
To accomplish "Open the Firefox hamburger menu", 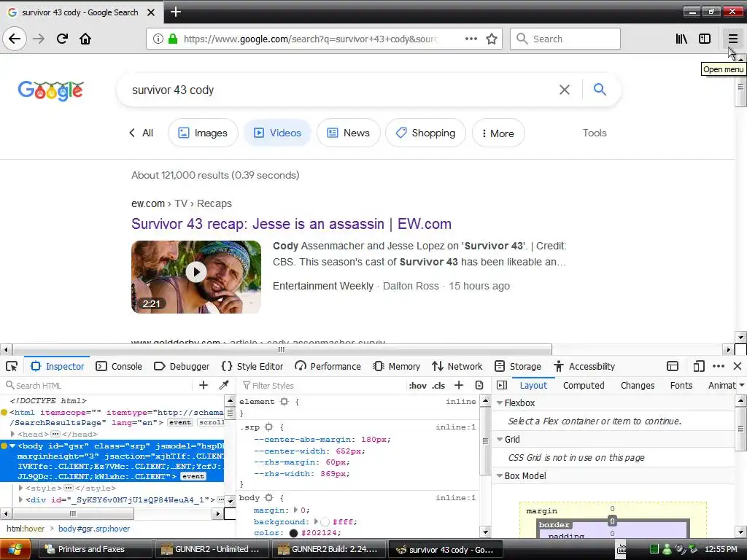I will click(732, 39).
